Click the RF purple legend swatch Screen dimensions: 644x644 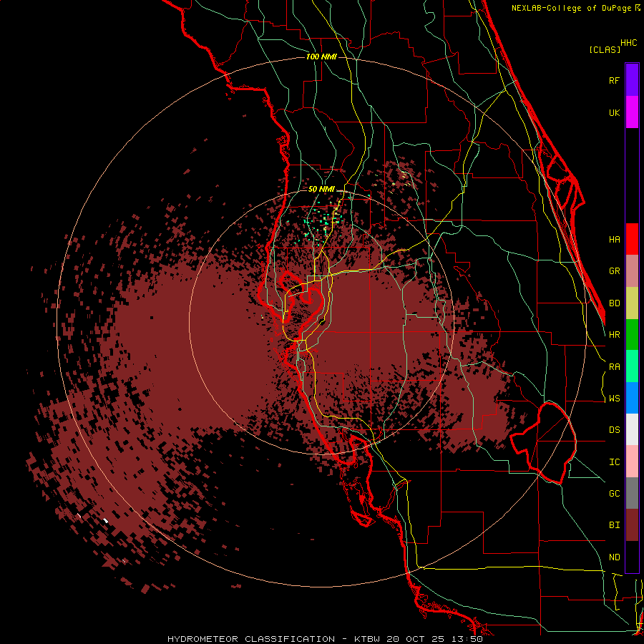click(632, 80)
